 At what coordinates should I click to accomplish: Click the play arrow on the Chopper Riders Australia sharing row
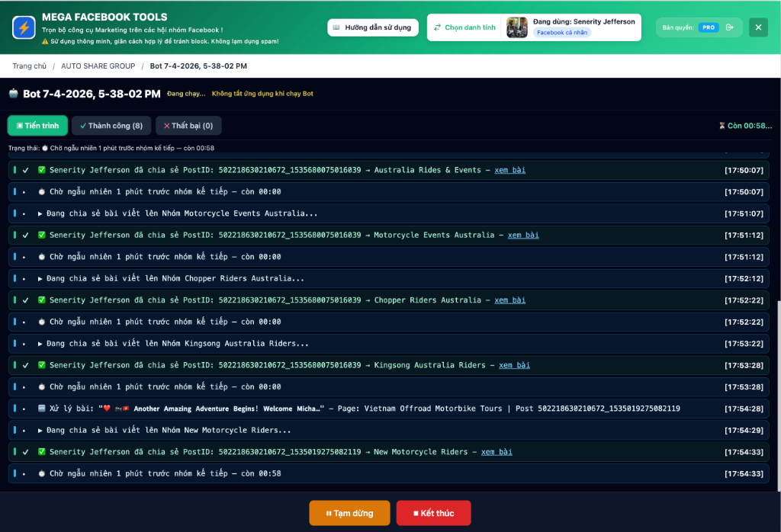click(40, 279)
